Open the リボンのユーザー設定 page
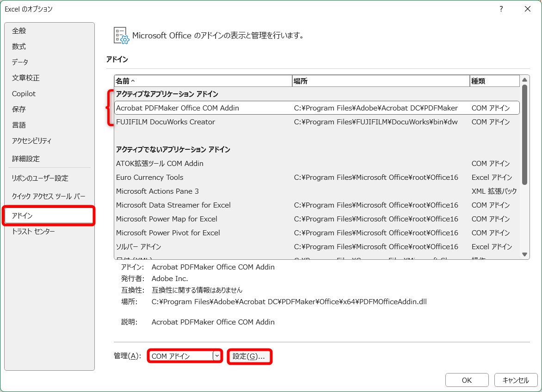 coord(41,178)
